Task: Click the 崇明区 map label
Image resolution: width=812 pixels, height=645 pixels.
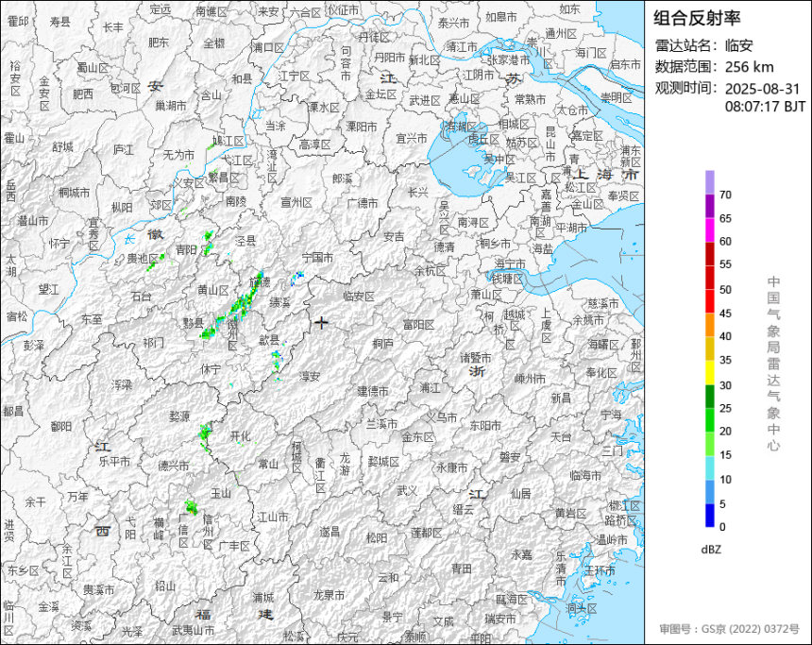Action: (617, 97)
